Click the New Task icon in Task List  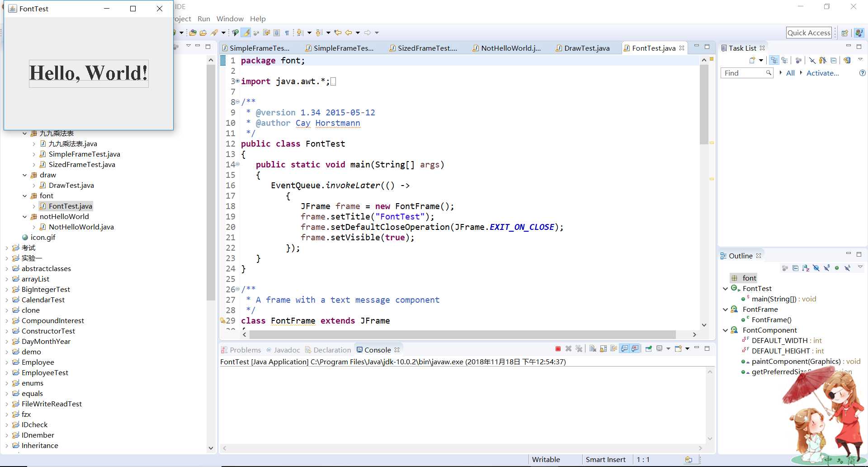click(x=752, y=60)
